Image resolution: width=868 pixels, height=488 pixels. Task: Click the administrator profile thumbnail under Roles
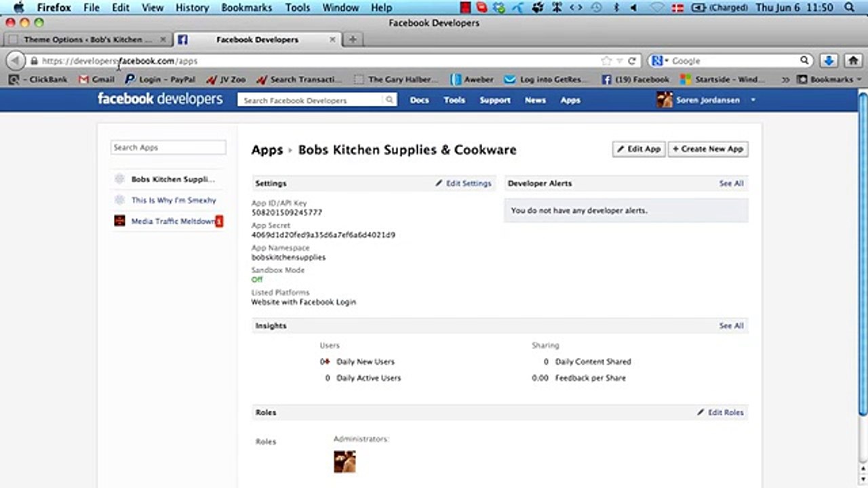tap(344, 462)
